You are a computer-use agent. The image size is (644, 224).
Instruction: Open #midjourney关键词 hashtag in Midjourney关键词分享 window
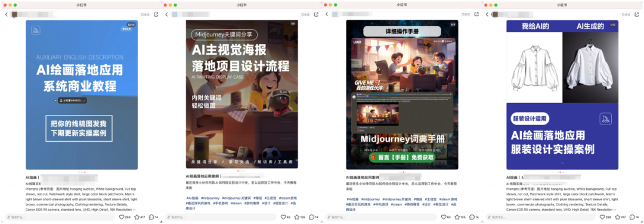coord(237,198)
